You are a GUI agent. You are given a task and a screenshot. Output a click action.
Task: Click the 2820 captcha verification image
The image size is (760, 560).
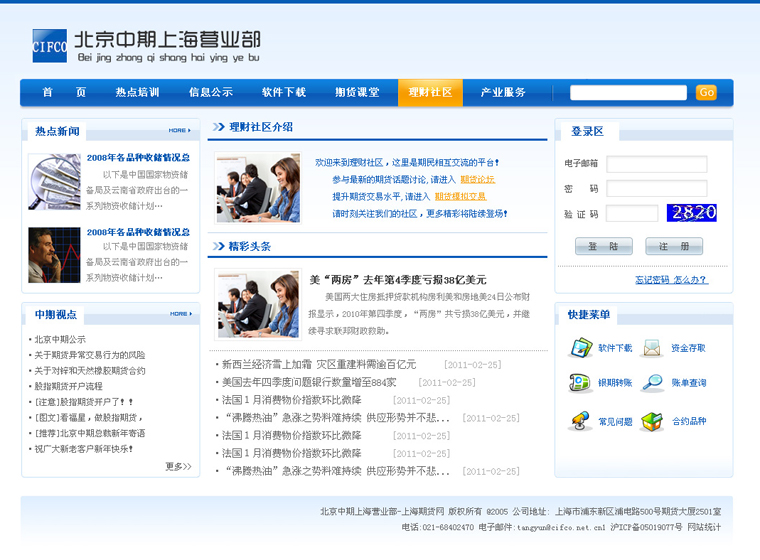tap(691, 213)
